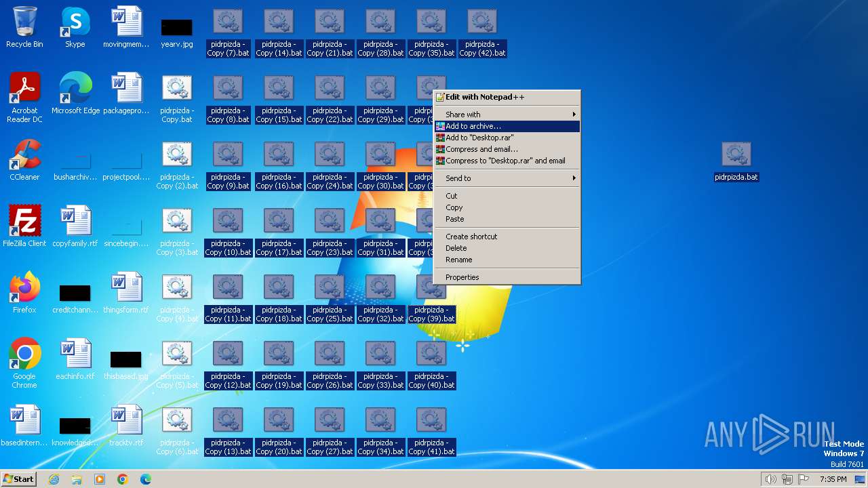
Task: Choose Create shortcut from context menu
Action: click(x=507, y=237)
